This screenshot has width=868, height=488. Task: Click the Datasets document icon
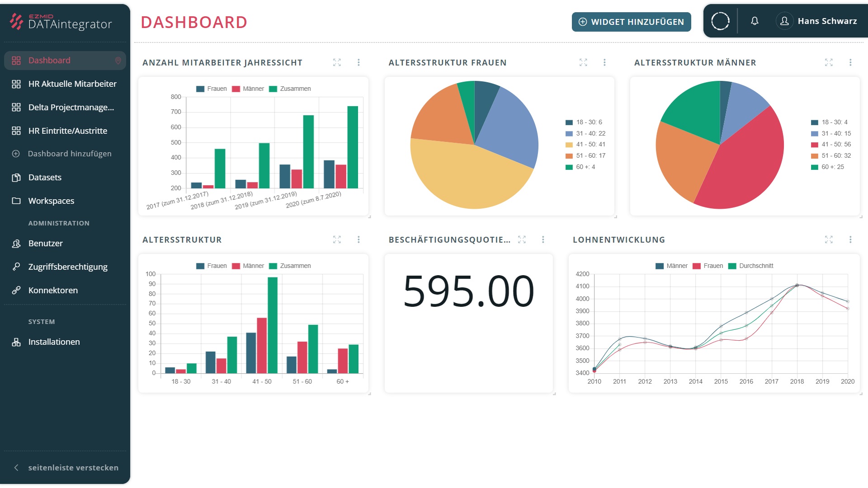16,178
